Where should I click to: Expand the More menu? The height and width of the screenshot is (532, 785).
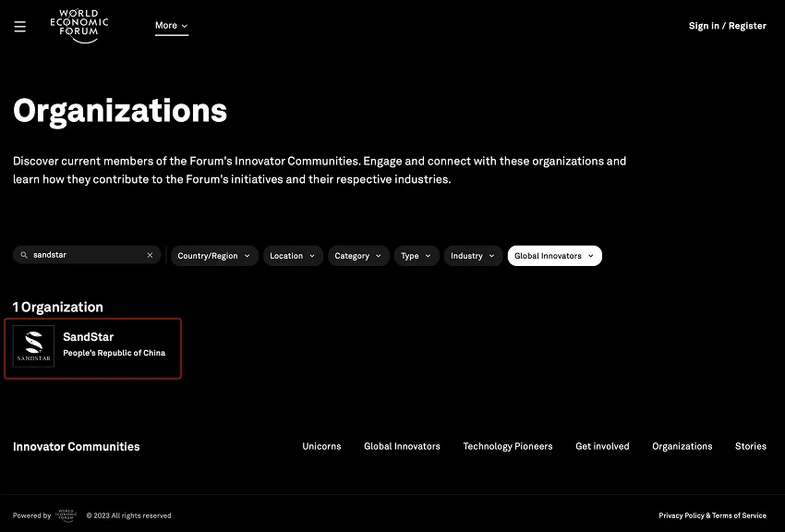point(171,26)
